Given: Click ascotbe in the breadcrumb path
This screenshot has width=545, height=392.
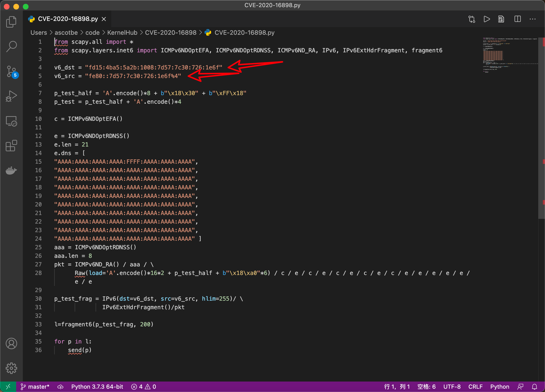Looking at the screenshot, I should pos(66,33).
